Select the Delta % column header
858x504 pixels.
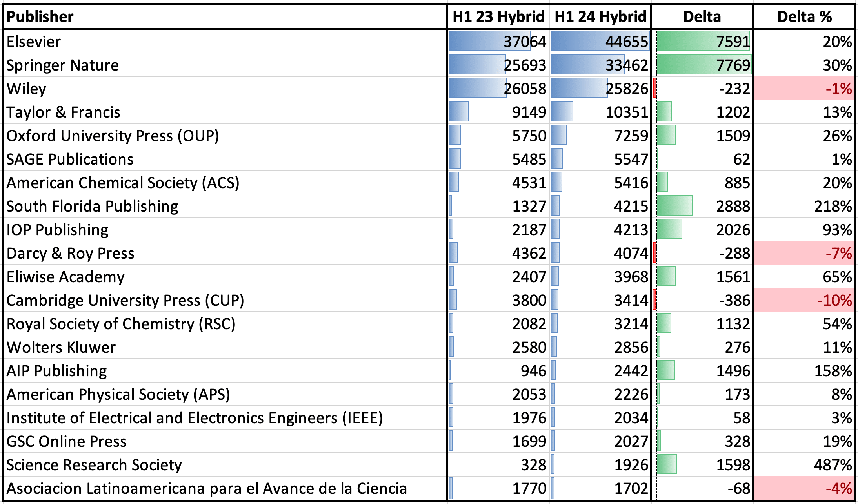coord(804,17)
